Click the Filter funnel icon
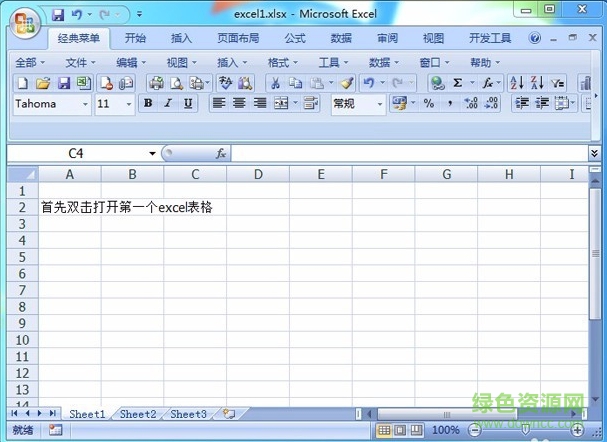607x442 pixels. (558, 83)
